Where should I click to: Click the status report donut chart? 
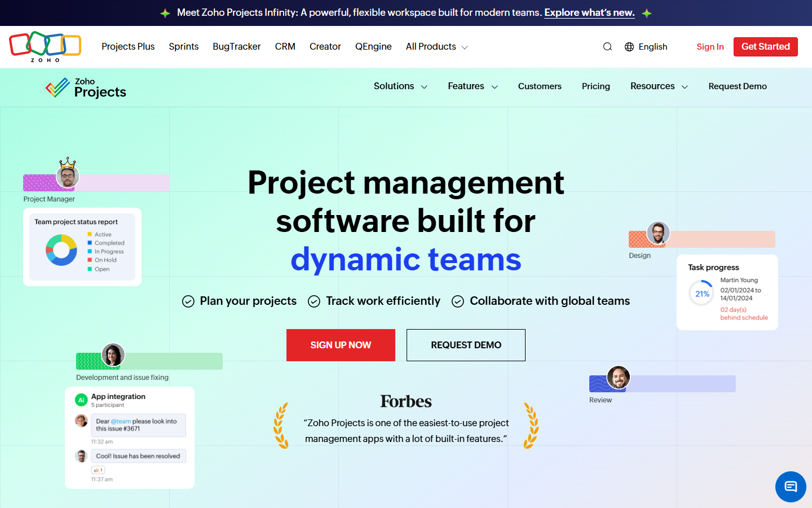click(61, 250)
